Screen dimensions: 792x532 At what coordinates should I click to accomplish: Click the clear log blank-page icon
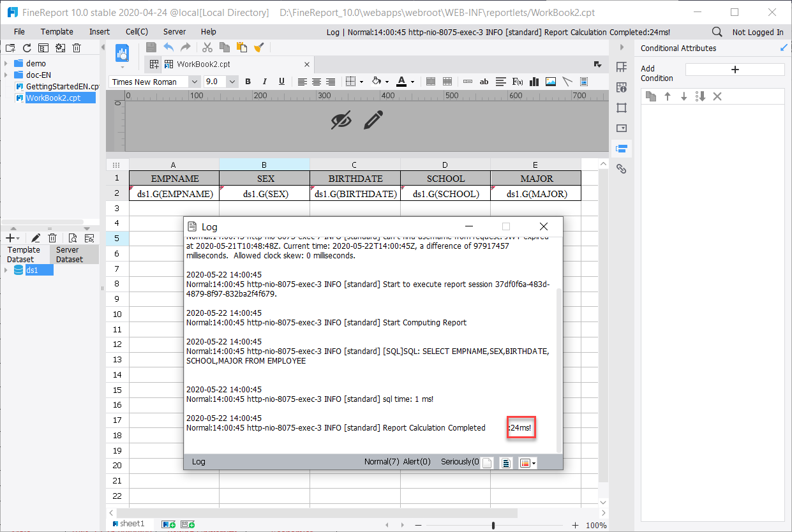tap(488, 463)
